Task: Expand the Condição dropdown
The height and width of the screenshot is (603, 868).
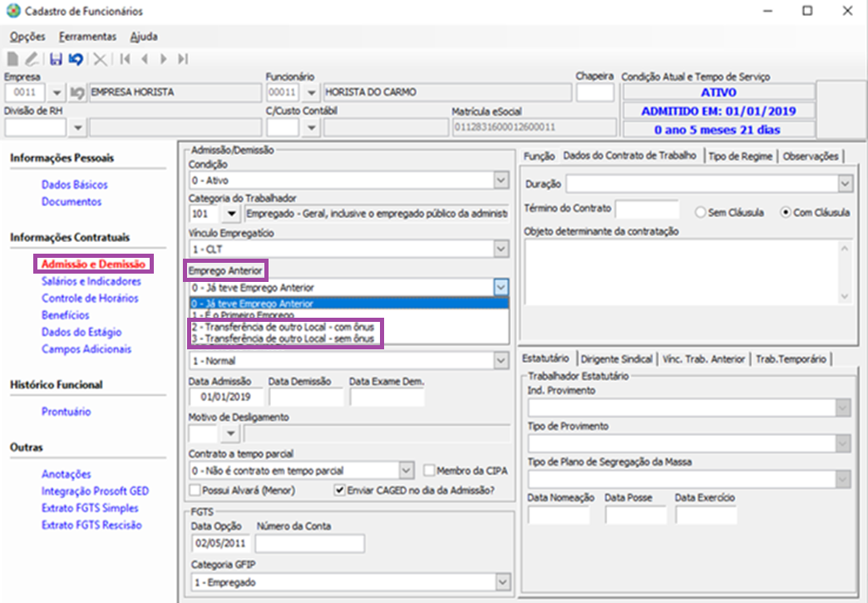Action: [x=501, y=180]
